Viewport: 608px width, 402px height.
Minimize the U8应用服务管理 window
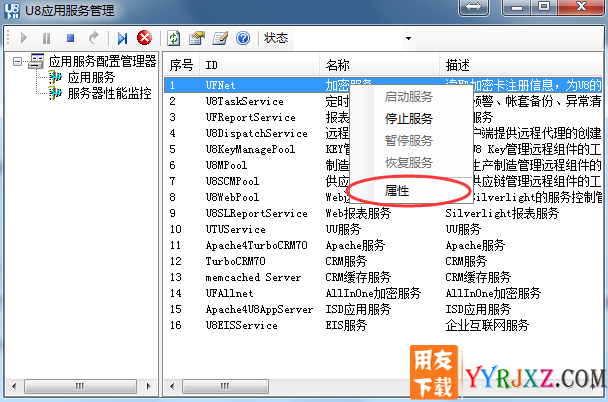(x=517, y=7)
